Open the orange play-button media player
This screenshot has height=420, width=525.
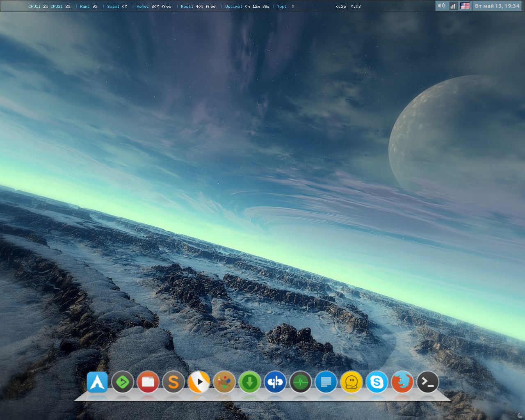point(199,382)
